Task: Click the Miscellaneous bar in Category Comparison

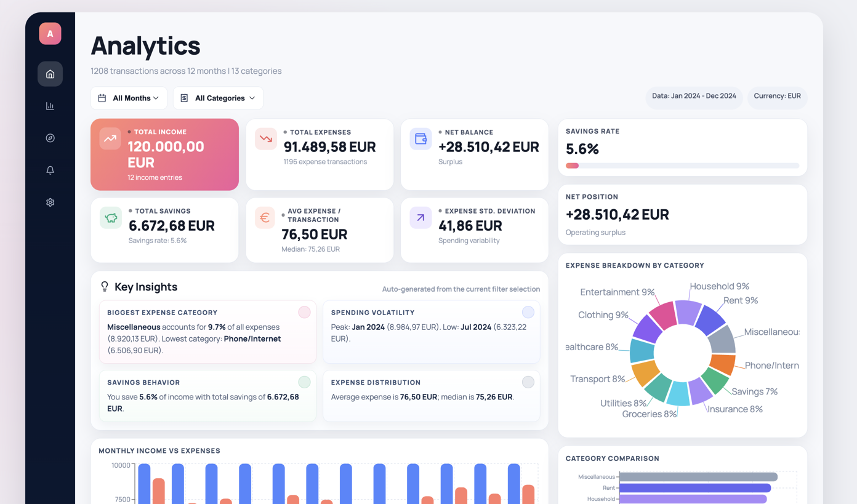Action: pyautogui.click(x=698, y=477)
